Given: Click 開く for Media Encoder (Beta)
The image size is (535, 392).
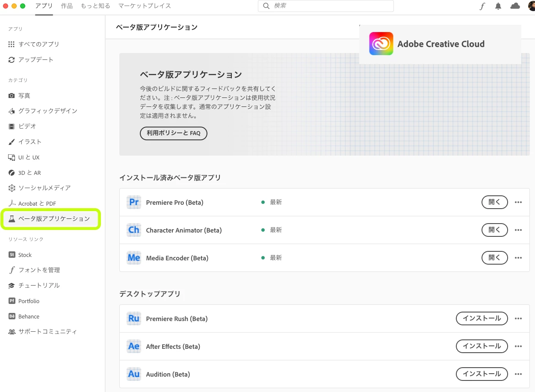Looking at the screenshot, I should click(x=495, y=258).
